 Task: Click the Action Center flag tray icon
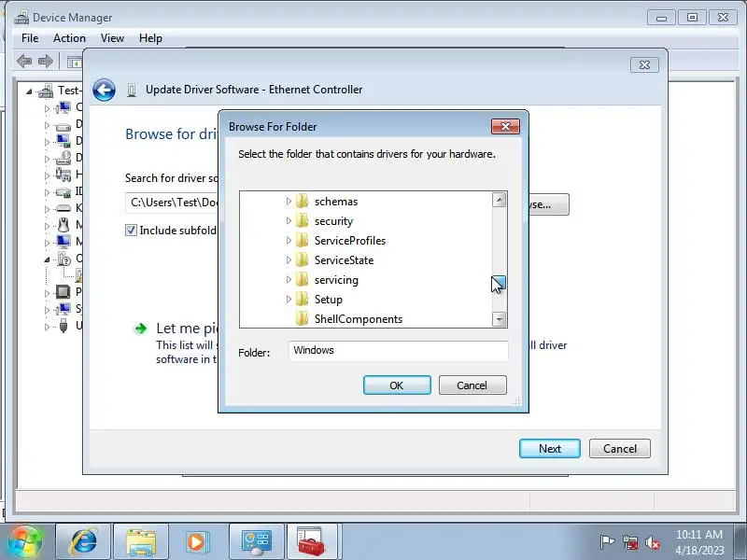coord(607,542)
